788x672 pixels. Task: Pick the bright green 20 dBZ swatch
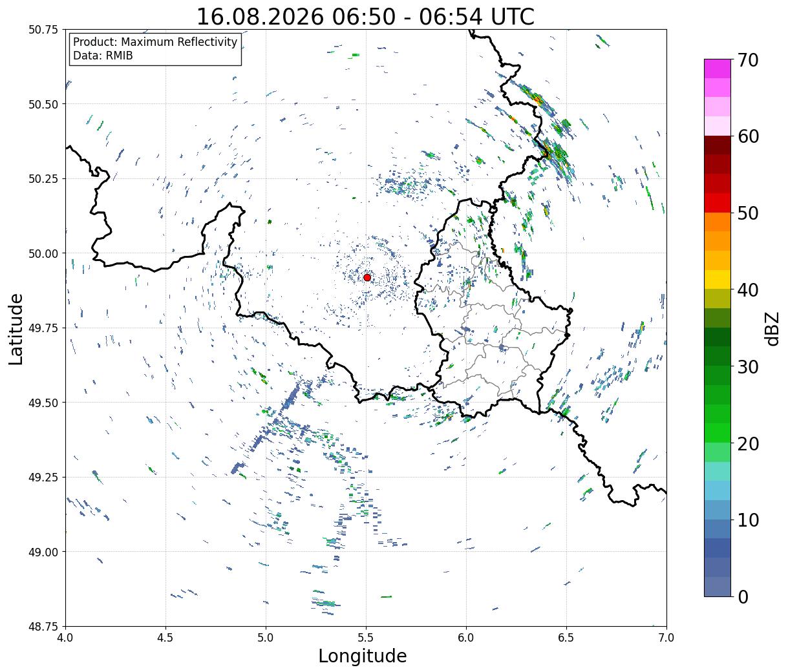tap(718, 432)
